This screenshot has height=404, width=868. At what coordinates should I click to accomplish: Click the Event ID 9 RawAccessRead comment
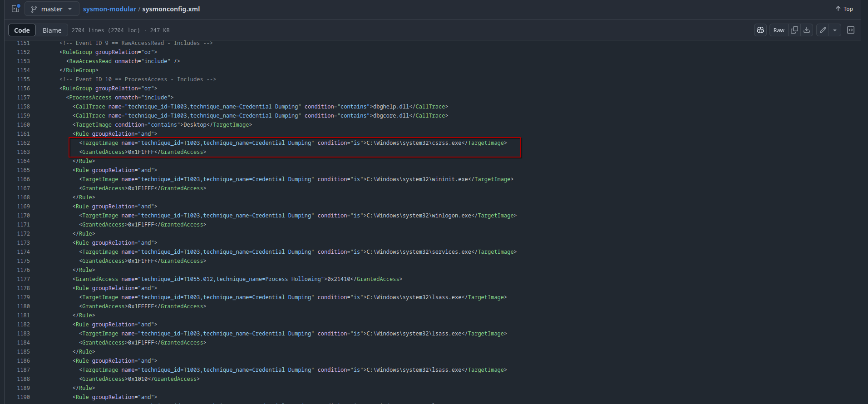coord(136,43)
